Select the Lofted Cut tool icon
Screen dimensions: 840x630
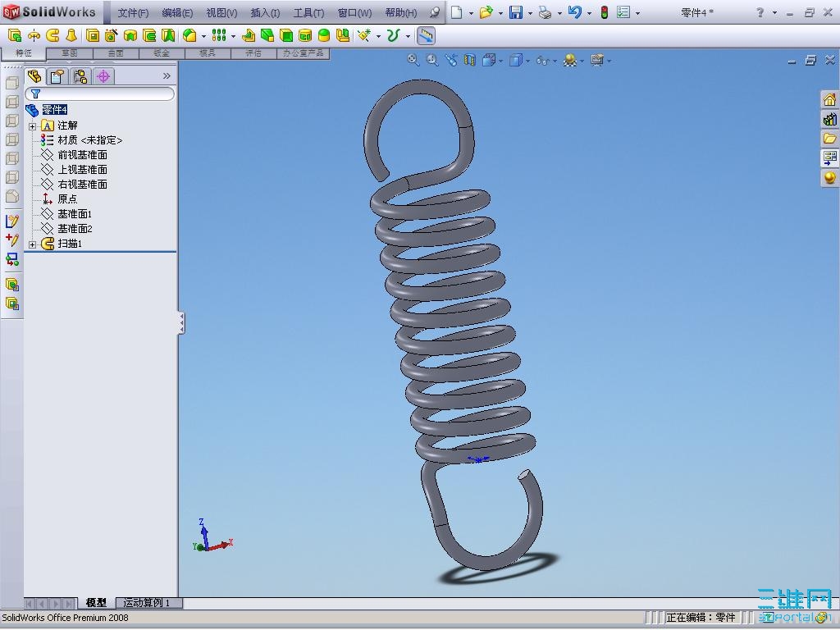tap(168, 36)
